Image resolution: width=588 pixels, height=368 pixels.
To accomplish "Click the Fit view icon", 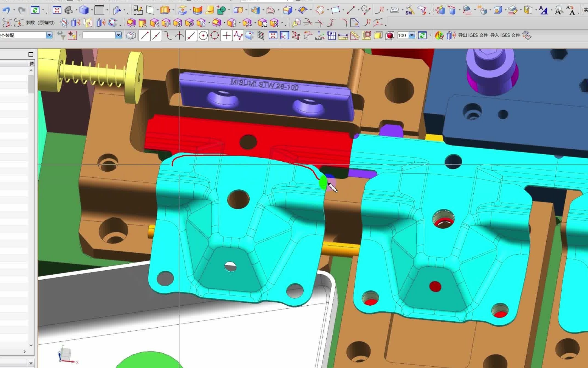I will 57,10.
